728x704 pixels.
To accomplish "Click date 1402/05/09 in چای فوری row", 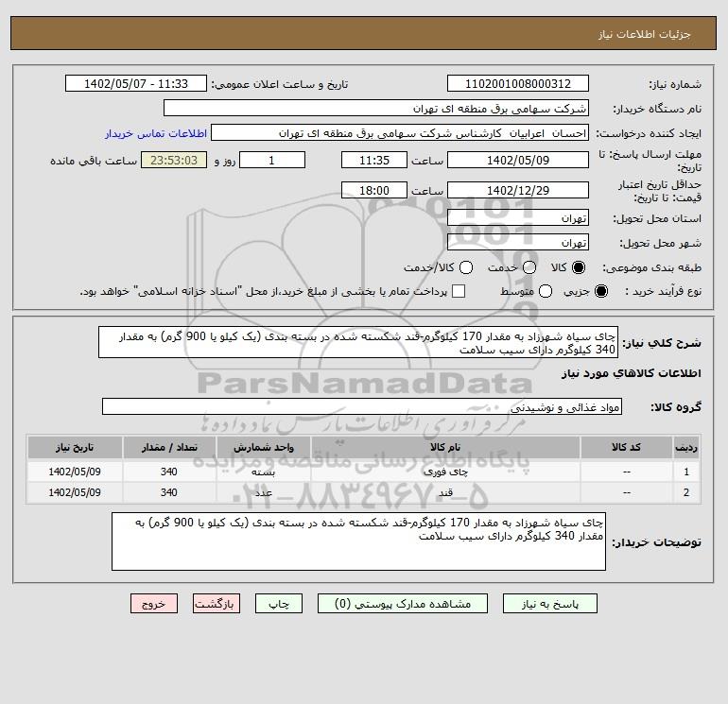I will tap(75, 472).
